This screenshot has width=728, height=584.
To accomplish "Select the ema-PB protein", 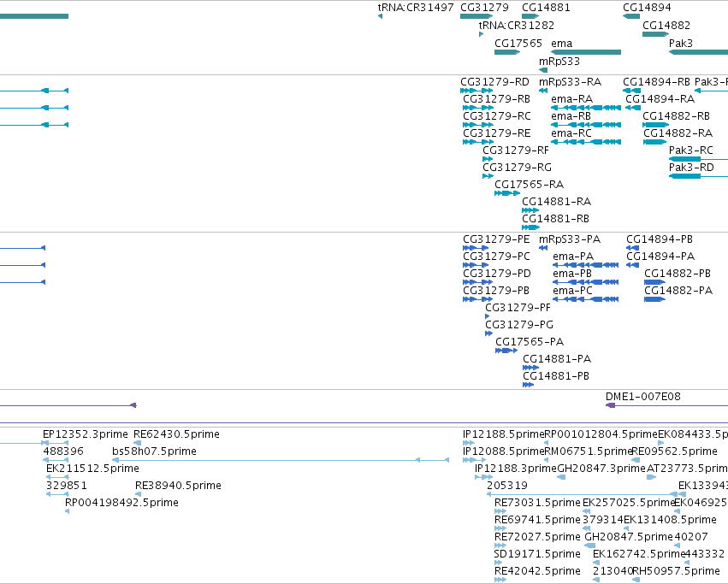I will [572, 274].
